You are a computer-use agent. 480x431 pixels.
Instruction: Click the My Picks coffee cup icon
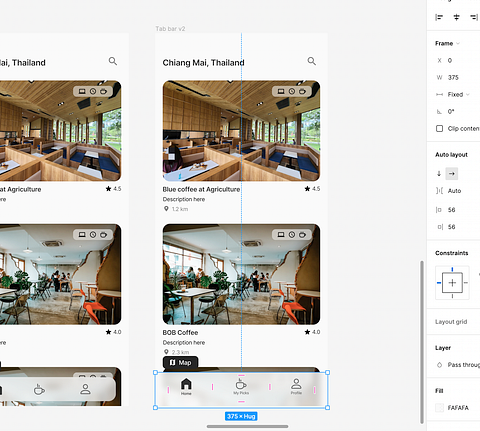coord(241,384)
